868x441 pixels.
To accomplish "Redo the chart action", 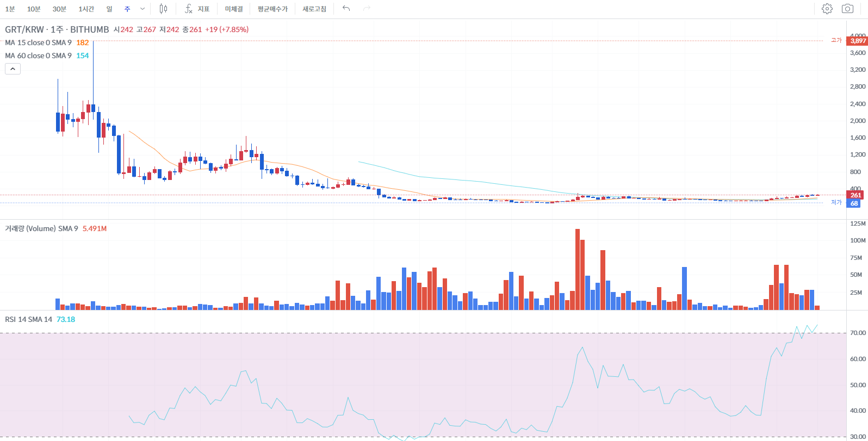I will [x=367, y=9].
